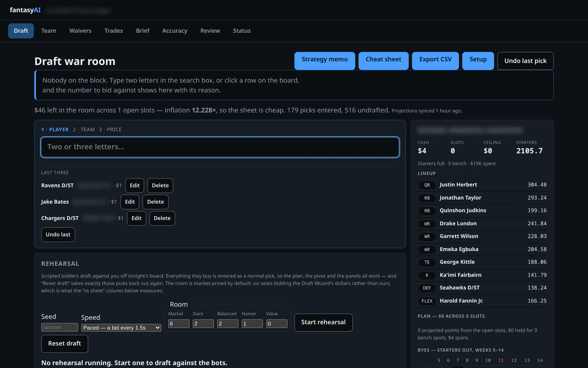Click the fantasyAI logo
The height and width of the screenshot is (368, 588).
click(x=25, y=10)
